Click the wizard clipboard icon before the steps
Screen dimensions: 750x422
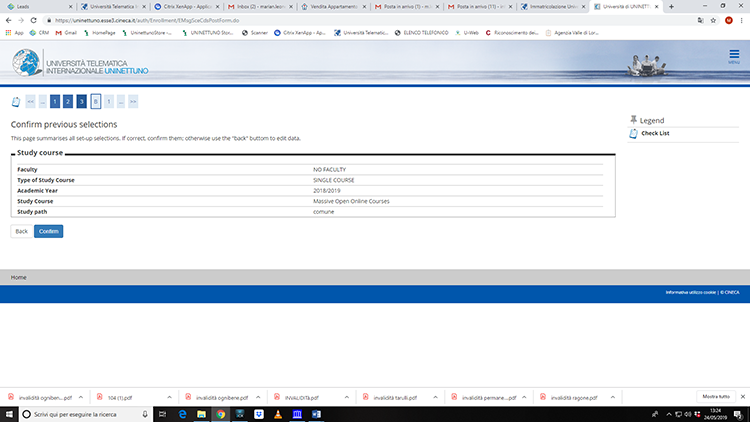15,101
